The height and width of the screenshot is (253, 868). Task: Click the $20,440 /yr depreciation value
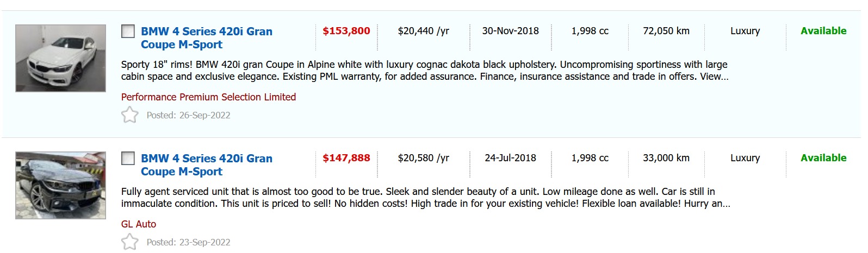[x=423, y=31]
